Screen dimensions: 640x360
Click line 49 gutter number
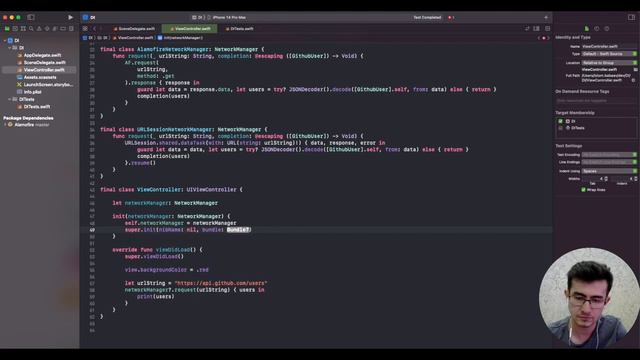pos(92,230)
